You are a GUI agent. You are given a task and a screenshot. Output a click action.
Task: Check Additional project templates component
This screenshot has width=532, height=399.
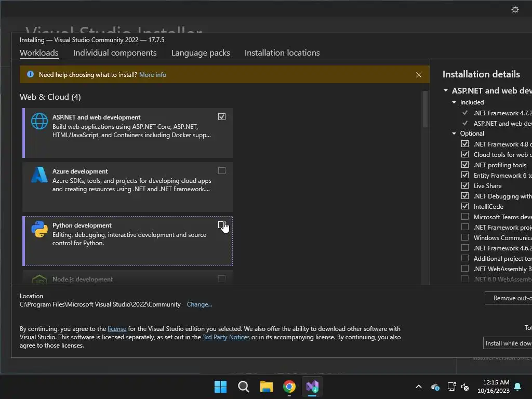pyautogui.click(x=465, y=258)
